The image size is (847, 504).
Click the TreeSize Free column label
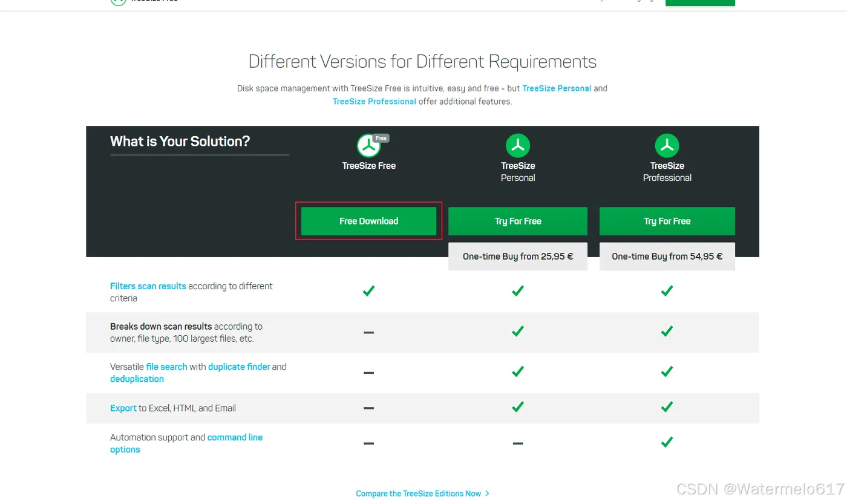[x=368, y=166]
